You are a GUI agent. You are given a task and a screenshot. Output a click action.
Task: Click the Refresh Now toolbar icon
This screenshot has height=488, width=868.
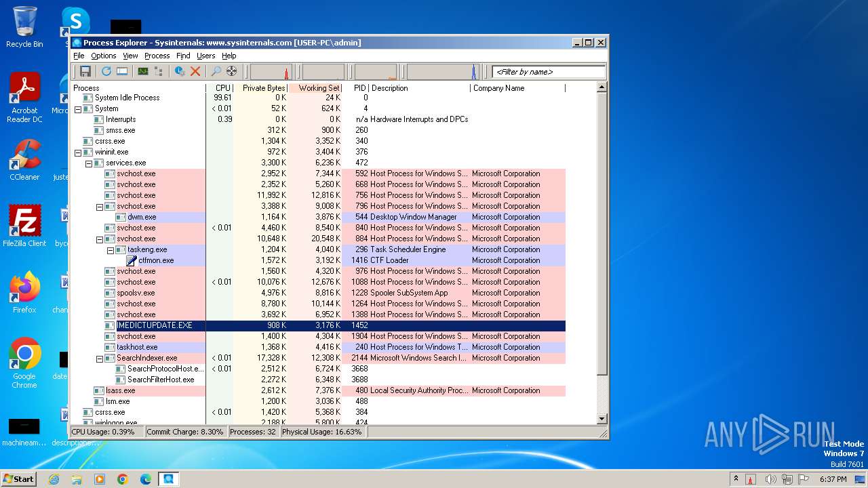tap(106, 71)
